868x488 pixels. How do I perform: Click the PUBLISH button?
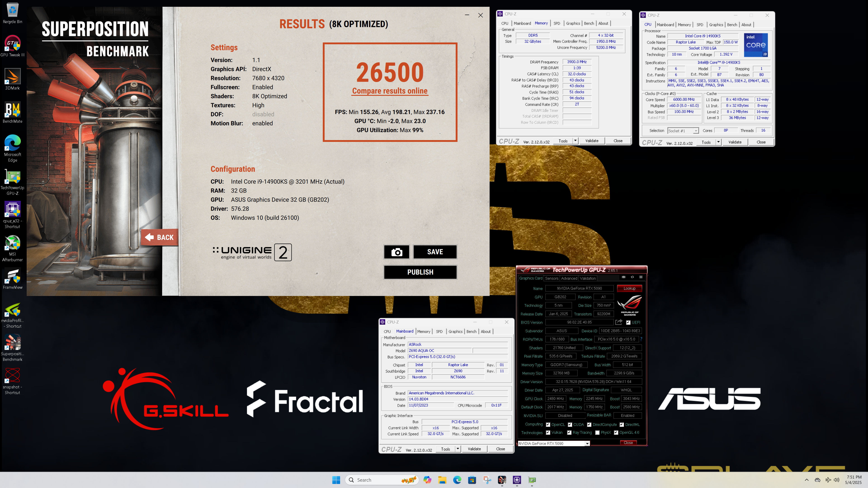(x=420, y=272)
